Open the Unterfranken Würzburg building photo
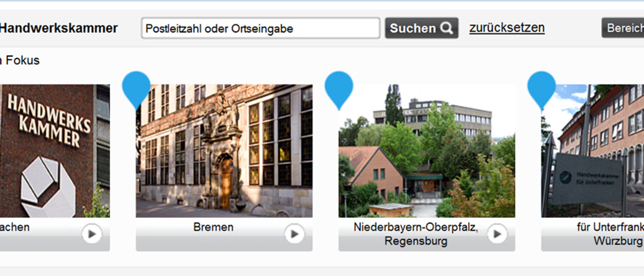 click(x=592, y=151)
